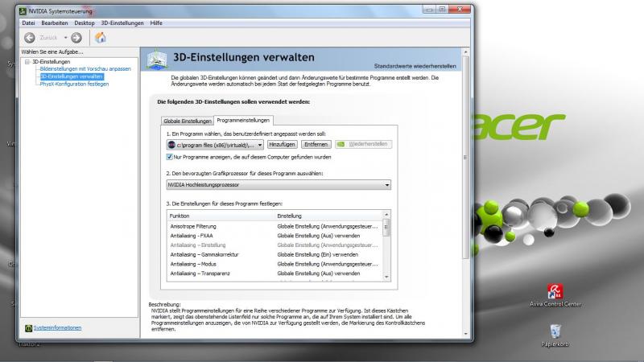644x362 pixels.
Task: Click the Systeminformationen icon
Action: pyautogui.click(x=28, y=328)
